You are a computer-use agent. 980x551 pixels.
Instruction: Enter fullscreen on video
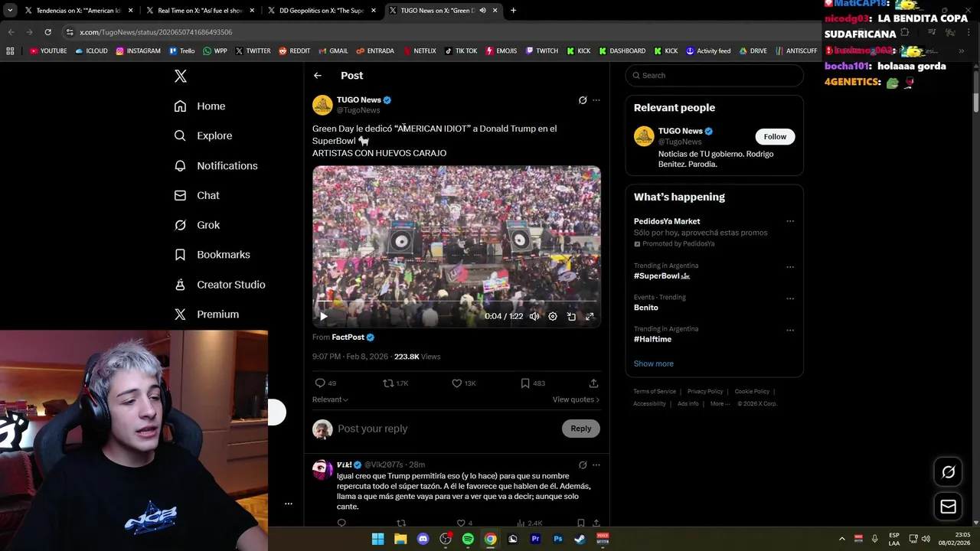pyautogui.click(x=590, y=316)
